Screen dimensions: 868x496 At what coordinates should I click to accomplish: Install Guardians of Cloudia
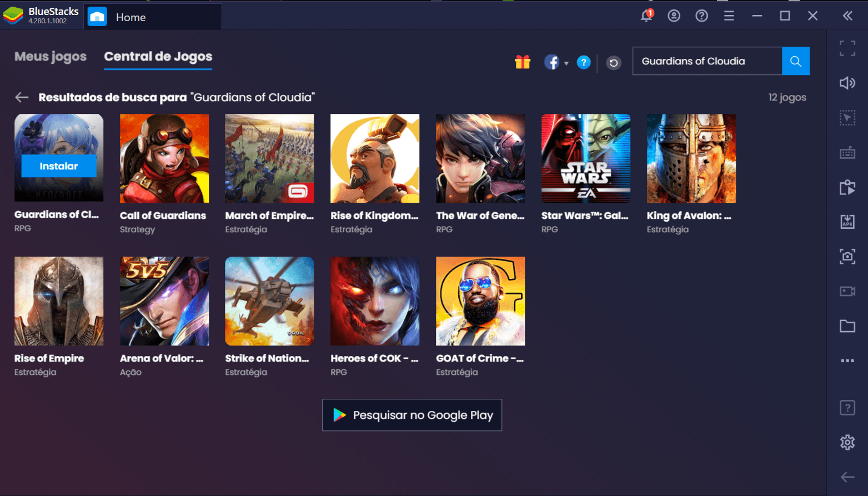59,166
